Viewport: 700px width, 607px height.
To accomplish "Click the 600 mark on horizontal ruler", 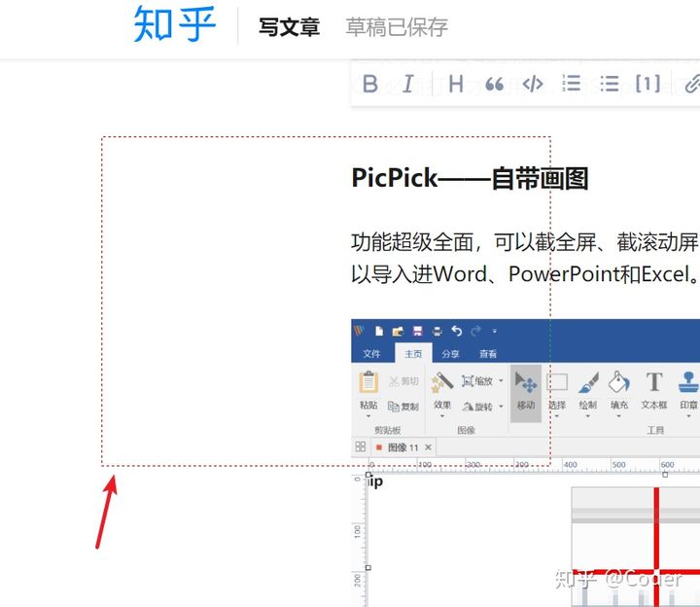I will (667, 465).
